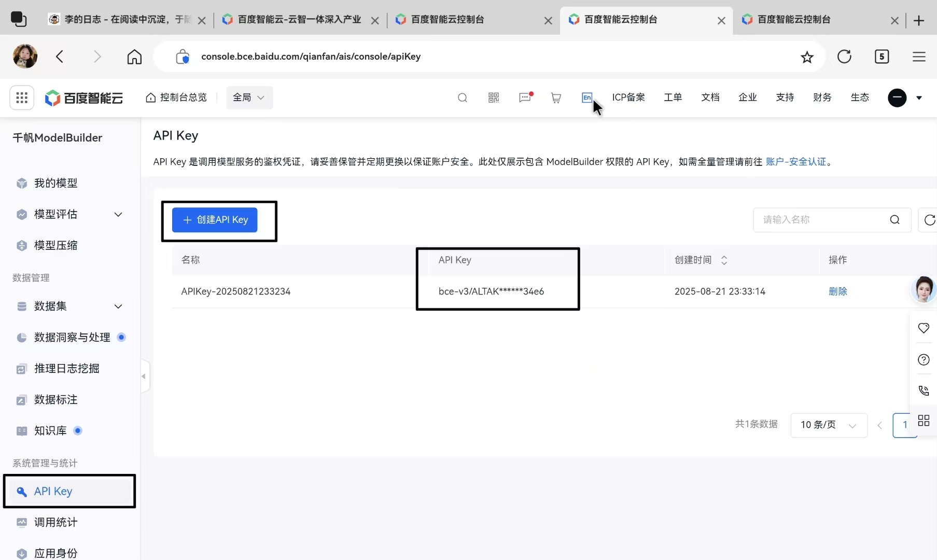This screenshot has height=560, width=937.
Task: Open ICP备案 in top navigation
Action: pyautogui.click(x=628, y=97)
